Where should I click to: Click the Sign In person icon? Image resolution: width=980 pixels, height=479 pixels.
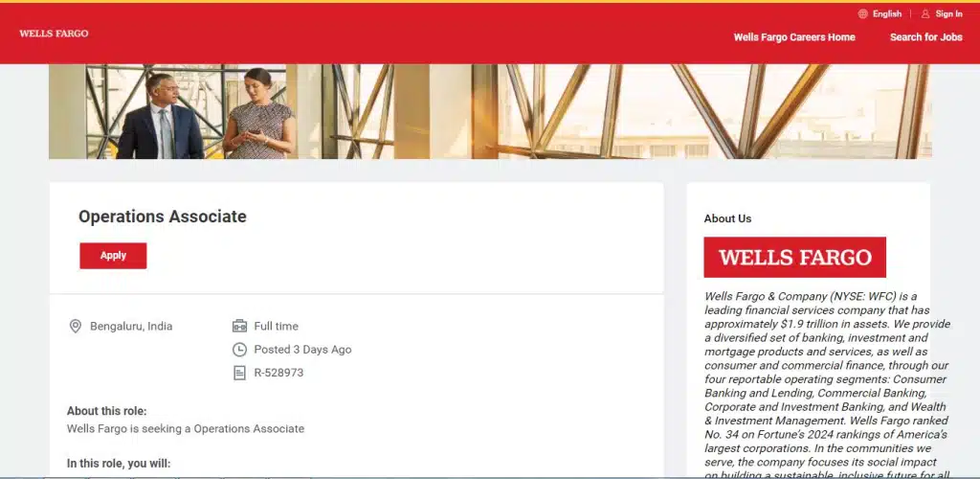click(925, 13)
